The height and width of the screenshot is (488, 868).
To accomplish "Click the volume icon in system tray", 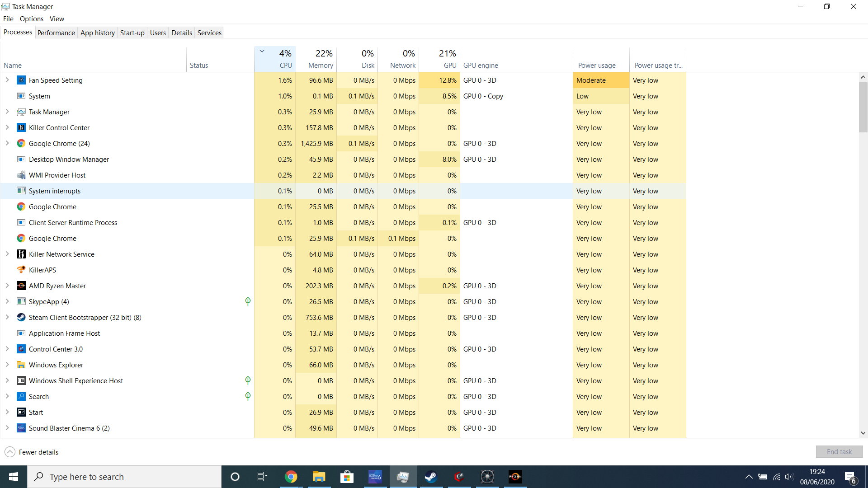I will point(789,477).
